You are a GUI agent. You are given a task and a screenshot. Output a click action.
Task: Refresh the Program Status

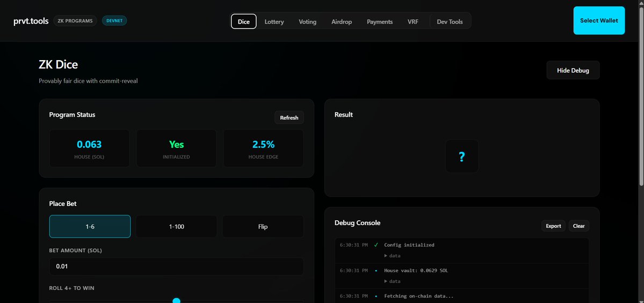point(289,118)
